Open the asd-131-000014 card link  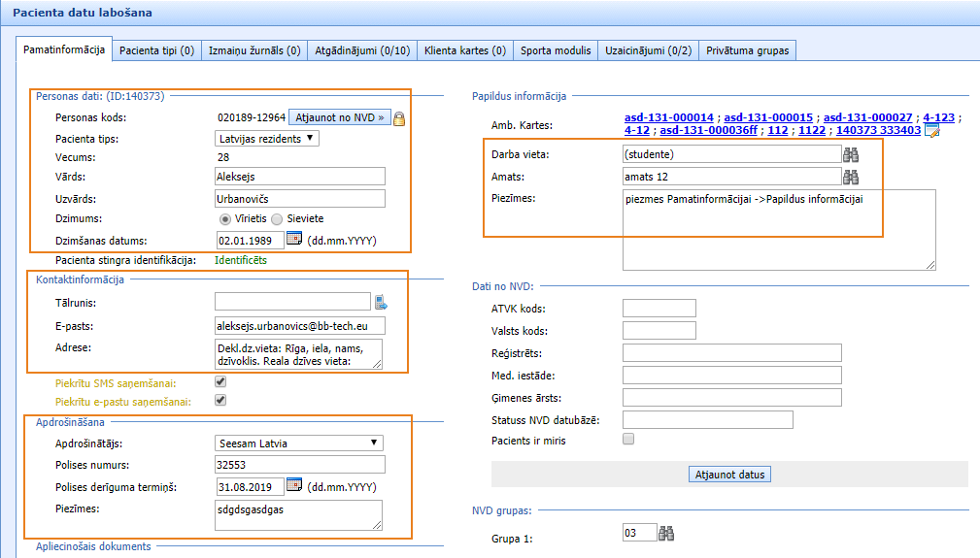(668, 117)
